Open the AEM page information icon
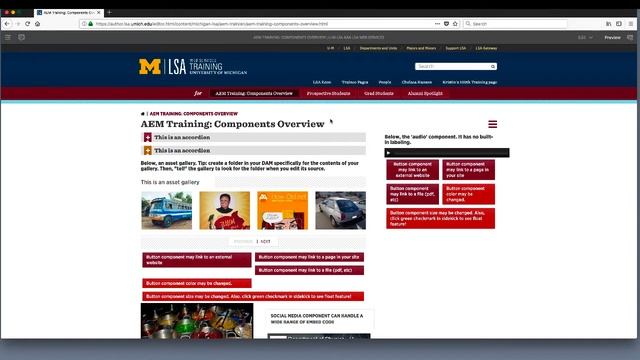The image size is (640, 360). pos(21,37)
